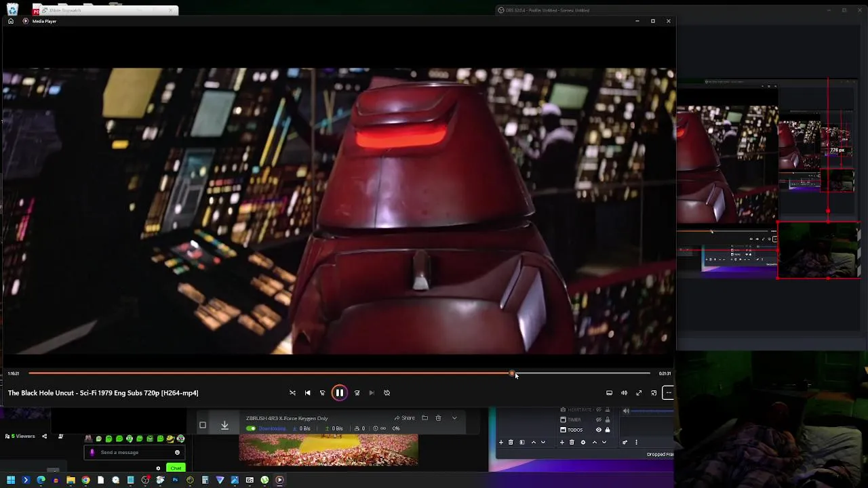This screenshot has height=488, width=868.
Task: Click the Media Player seek bar thumb
Action: (x=512, y=373)
